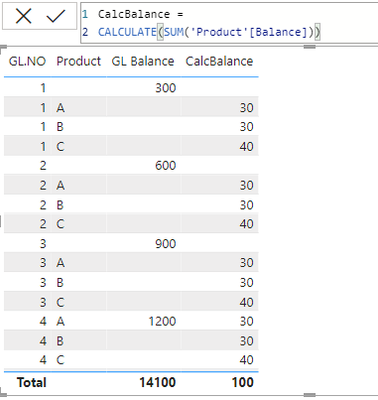Sort by the CalcBalance column header
This screenshot has width=378, height=400.
coord(219,61)
